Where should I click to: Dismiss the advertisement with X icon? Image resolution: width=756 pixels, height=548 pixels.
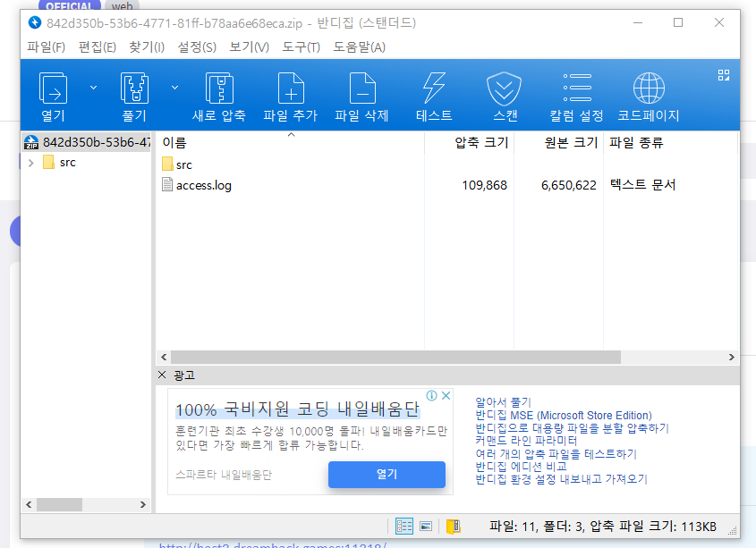tap(446, 396)
